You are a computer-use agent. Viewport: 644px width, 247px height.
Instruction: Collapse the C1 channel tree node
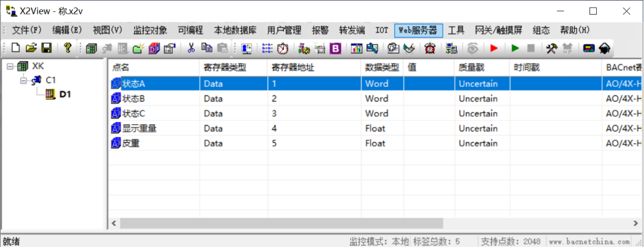point(23,80)
